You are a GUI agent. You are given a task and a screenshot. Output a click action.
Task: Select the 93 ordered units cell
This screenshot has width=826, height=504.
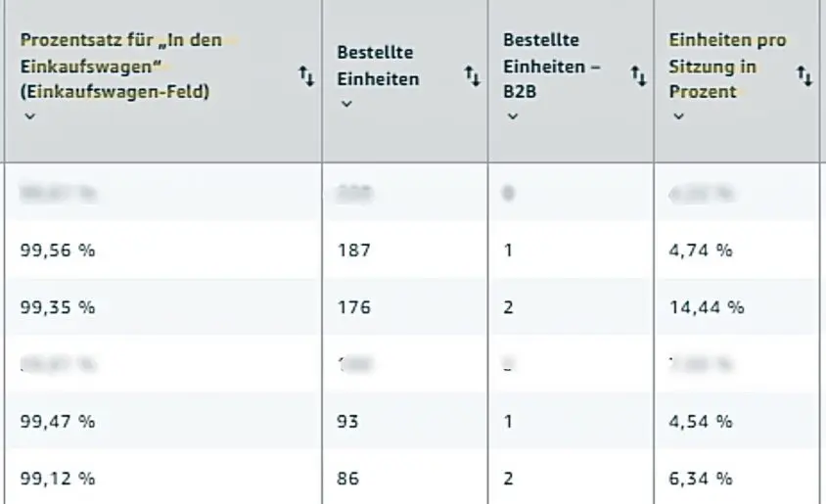[x=347, y=422]
